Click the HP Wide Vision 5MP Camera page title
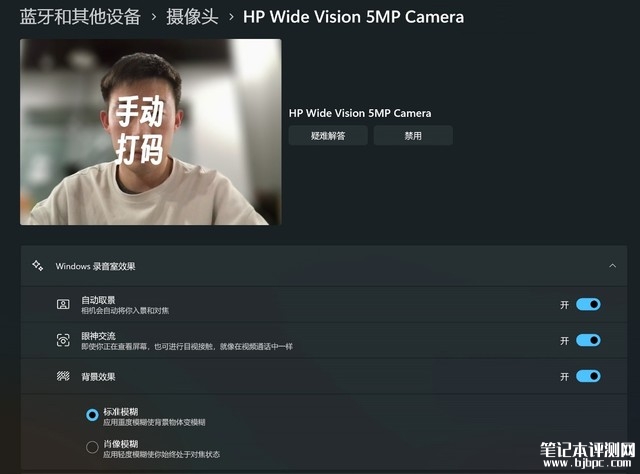 click(353, 17)
